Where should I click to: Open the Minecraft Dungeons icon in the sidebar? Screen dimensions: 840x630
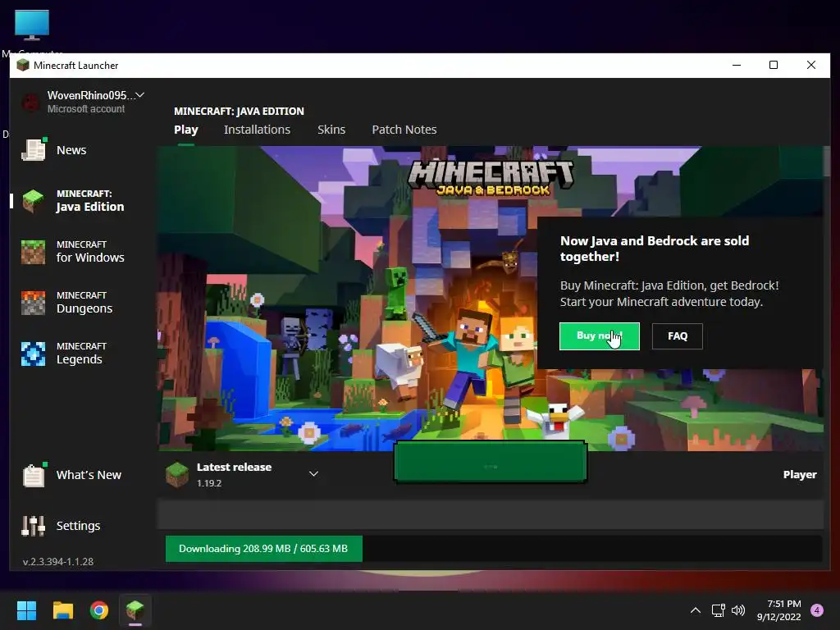click(x=33, y=303)
